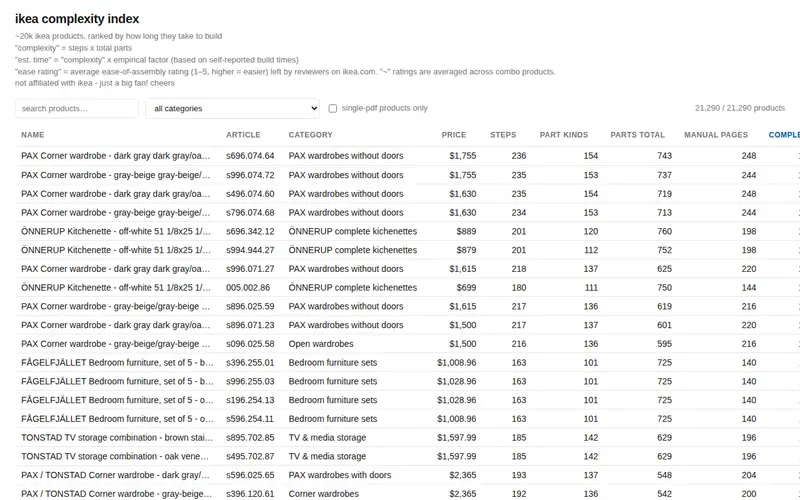
Task: Select article s996.071.27 cell
Action: click(250, 269)
